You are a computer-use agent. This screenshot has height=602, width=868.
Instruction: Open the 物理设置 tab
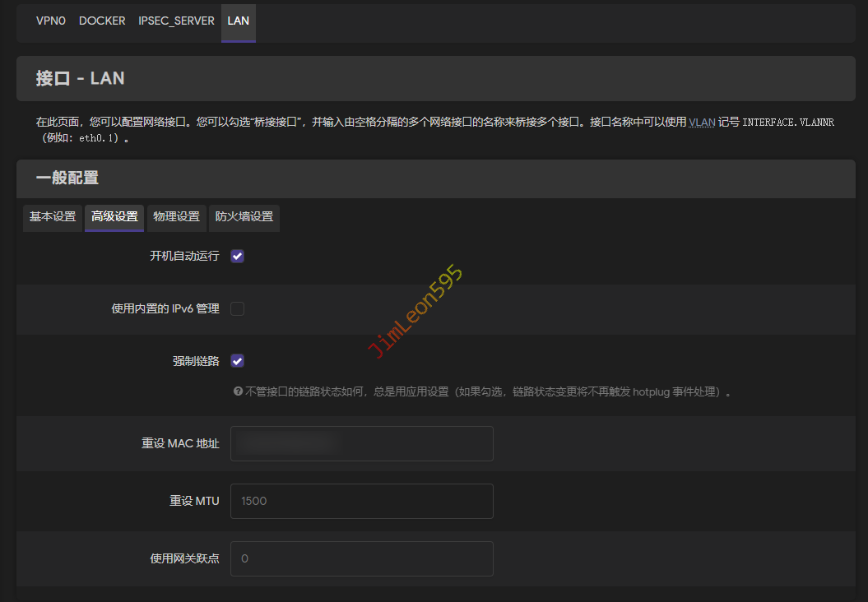click(x=176, y=217)
